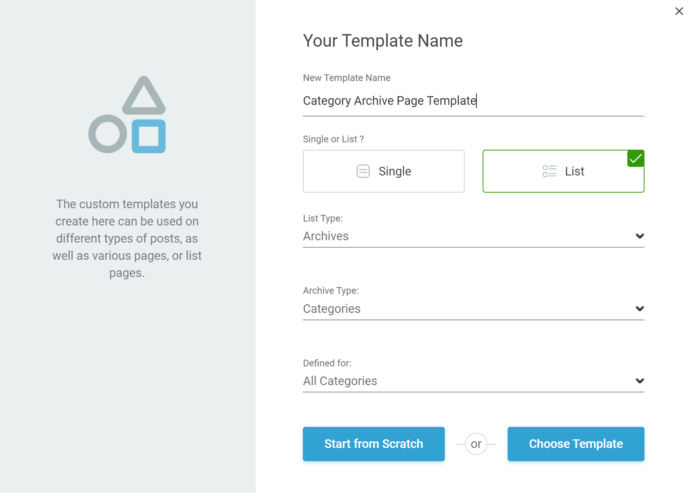Image resolution: width=688 pixels, height=493 pixels.
Task: Expand the Defined for chevron arrow
Action: (x=640, y=381)
